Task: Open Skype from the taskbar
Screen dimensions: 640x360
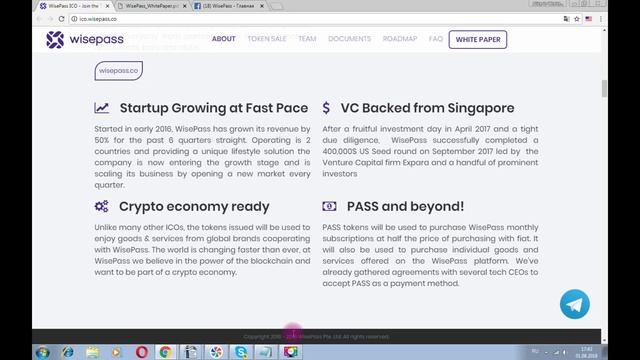Action: (x=241, y=352)
